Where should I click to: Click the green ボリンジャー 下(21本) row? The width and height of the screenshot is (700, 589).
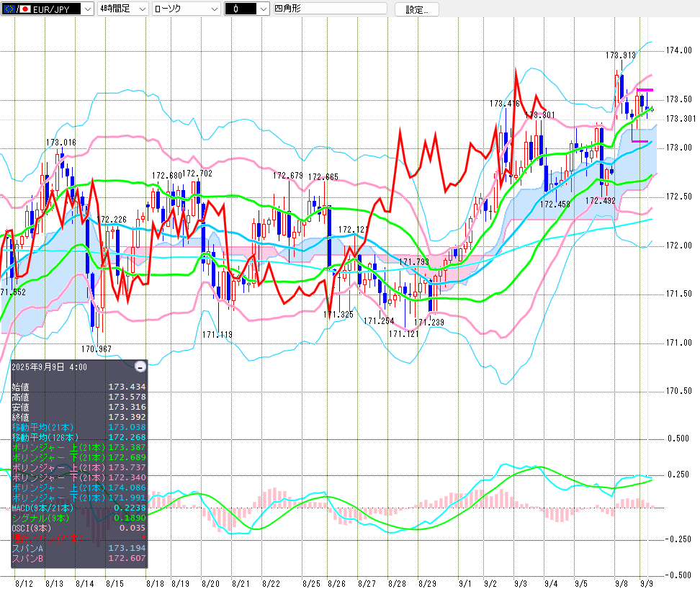click(x=79, y=457)
